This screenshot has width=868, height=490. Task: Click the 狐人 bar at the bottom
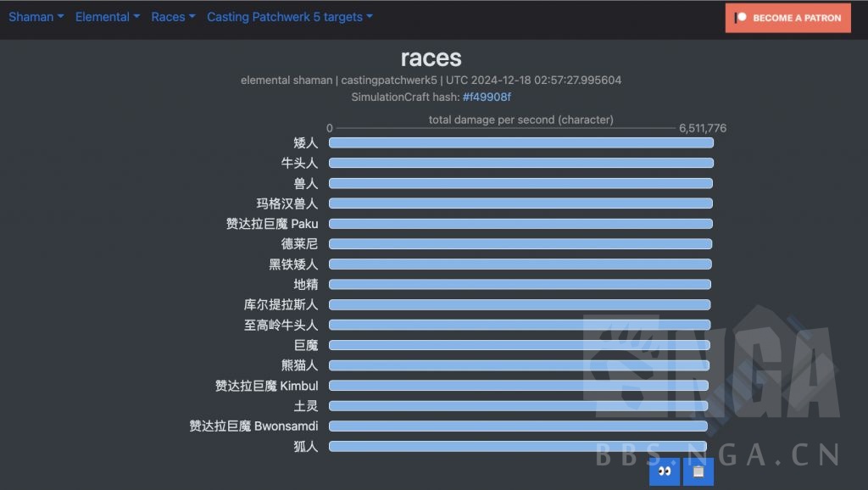(518, 446)
